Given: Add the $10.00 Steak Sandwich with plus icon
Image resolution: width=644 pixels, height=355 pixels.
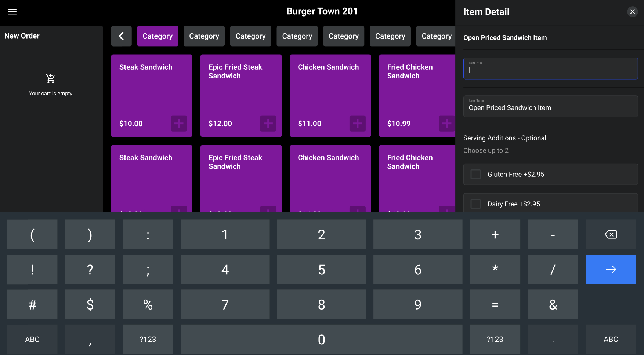Looking at the screenshot, I should [x=179, y=124].
